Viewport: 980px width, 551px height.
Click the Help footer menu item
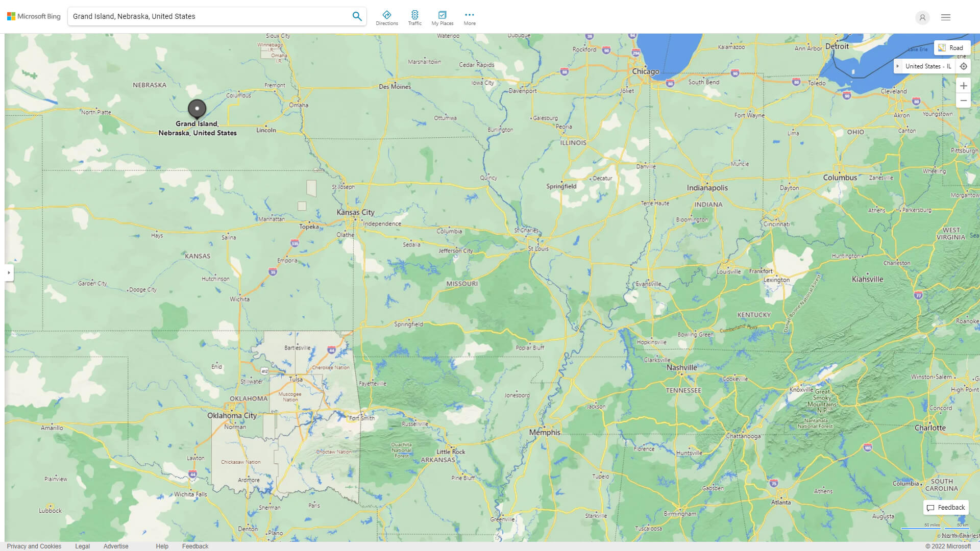(x=162, y=546)
